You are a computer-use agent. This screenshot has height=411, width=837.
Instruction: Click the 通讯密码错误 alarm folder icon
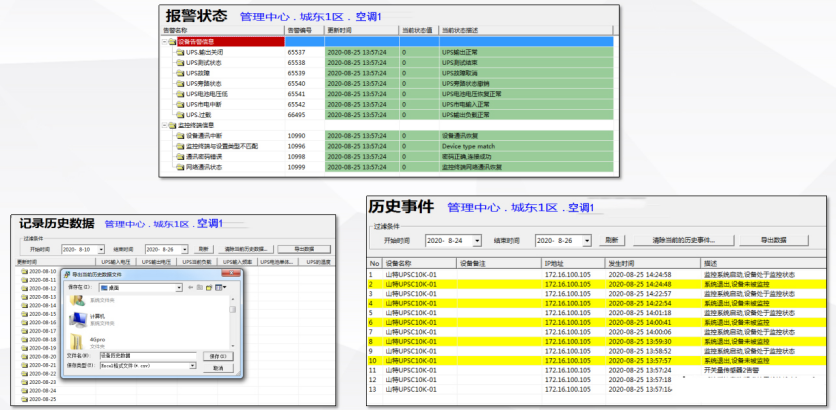(x=180, y=157)
